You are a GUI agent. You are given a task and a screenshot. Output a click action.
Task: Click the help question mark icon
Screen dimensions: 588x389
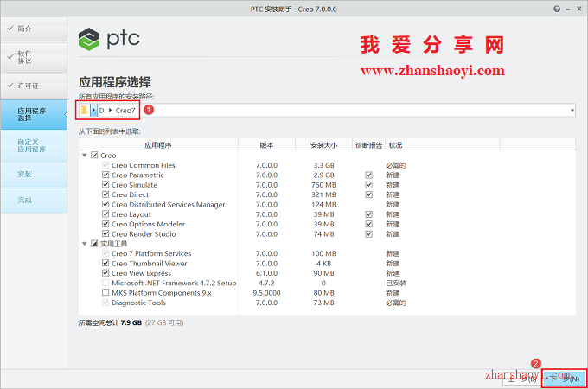557,9
